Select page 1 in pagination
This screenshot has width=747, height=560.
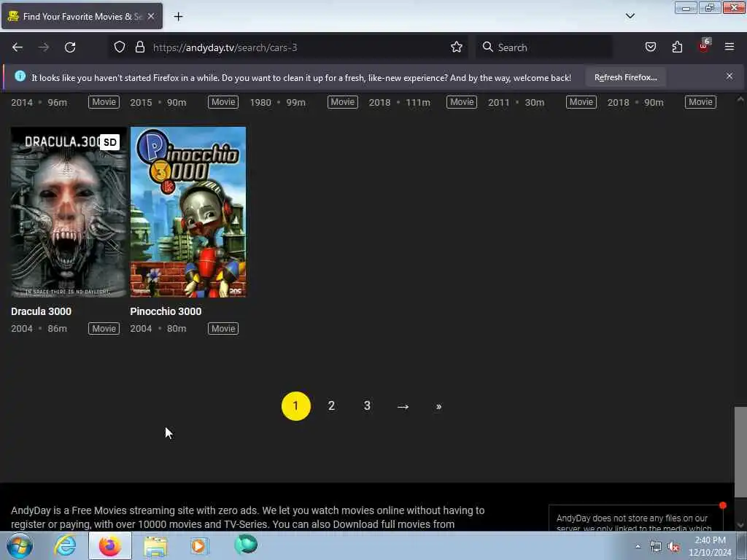296,406
